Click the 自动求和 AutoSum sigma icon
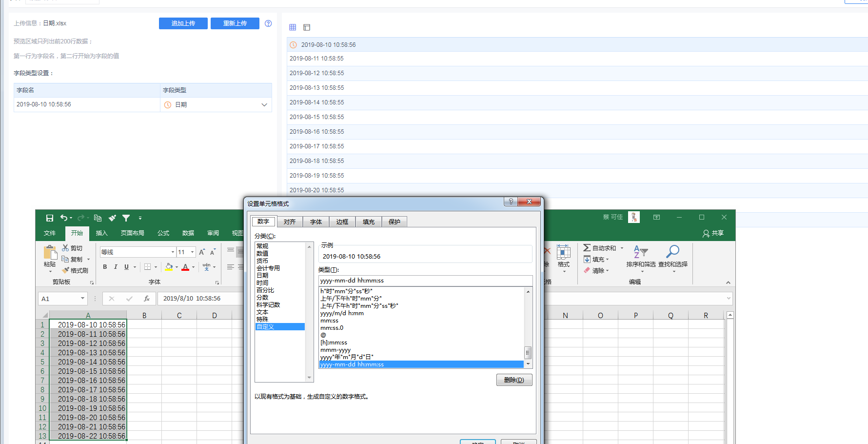Screen dimensions: 868x444 [x=587, y=248]
